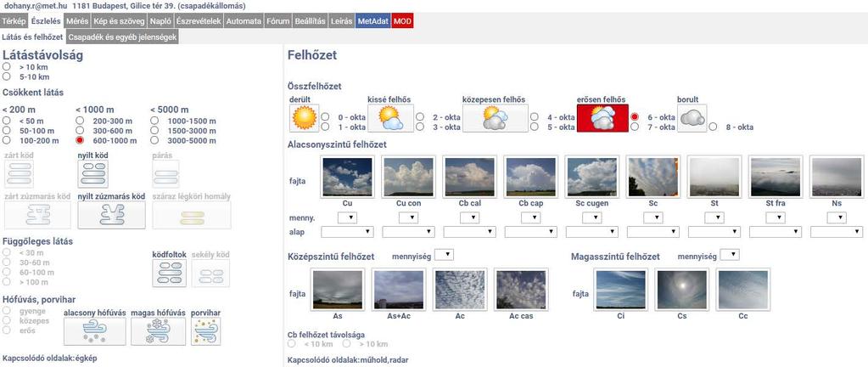Choose the 'kissé felhős' sun-cloud icon
This screenshot has width=868, height=367.
click(x=391, y=118)
